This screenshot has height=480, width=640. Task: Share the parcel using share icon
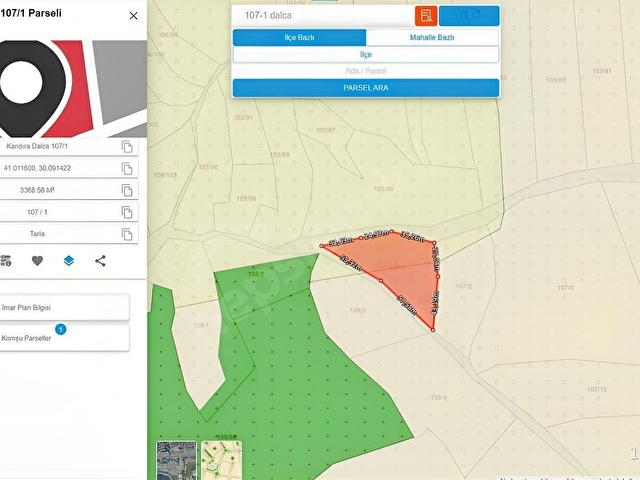point(100,260)
